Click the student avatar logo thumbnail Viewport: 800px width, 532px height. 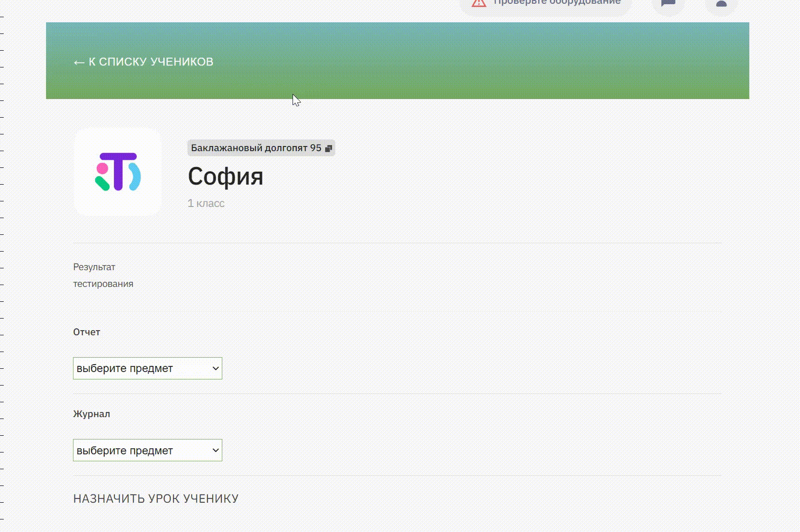pos(118,172)
